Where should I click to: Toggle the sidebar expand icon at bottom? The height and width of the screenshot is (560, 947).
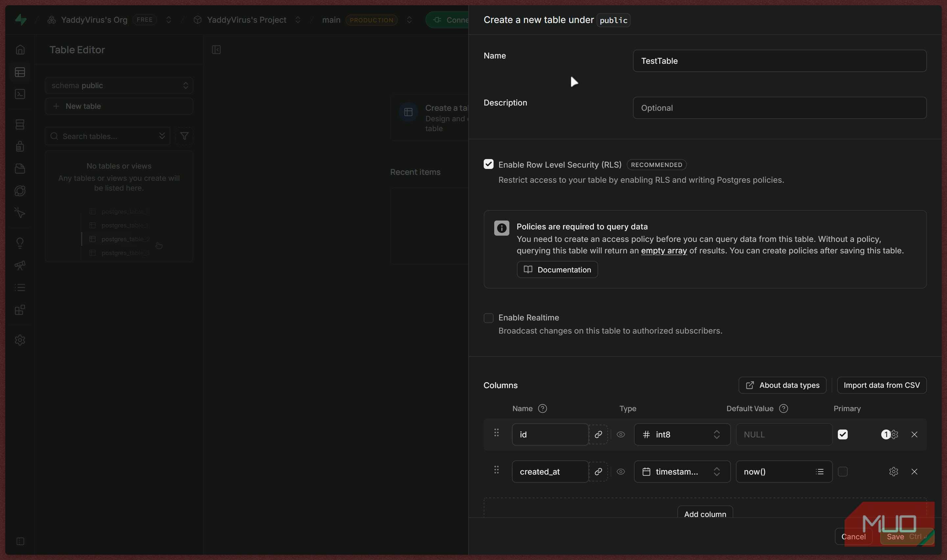(20, 541)
